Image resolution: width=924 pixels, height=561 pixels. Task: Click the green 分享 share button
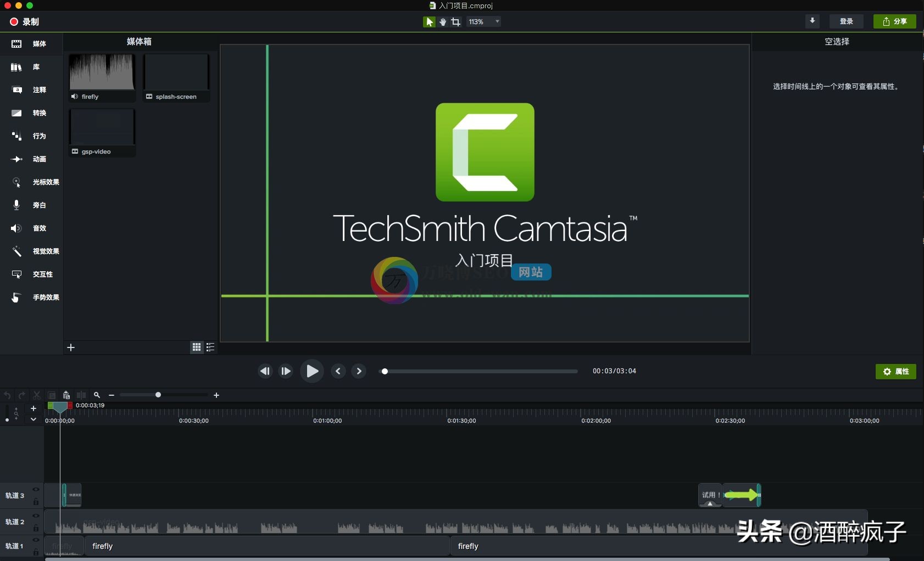pos(894,21)
